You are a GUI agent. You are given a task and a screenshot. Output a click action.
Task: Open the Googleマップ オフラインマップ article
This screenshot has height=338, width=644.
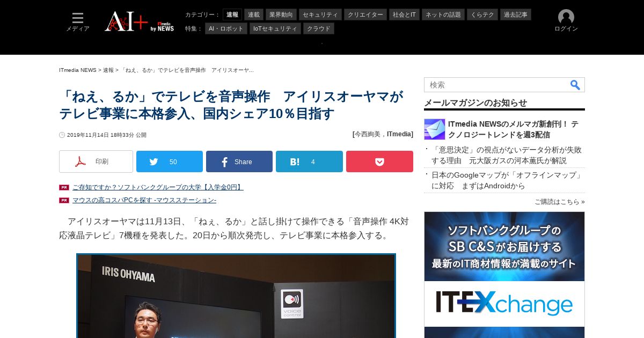507,180
